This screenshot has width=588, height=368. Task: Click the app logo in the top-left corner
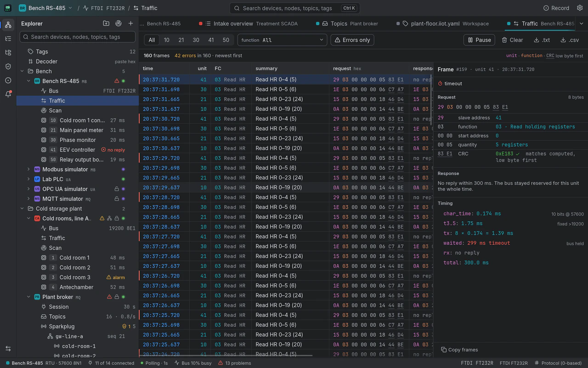(8, 8)
